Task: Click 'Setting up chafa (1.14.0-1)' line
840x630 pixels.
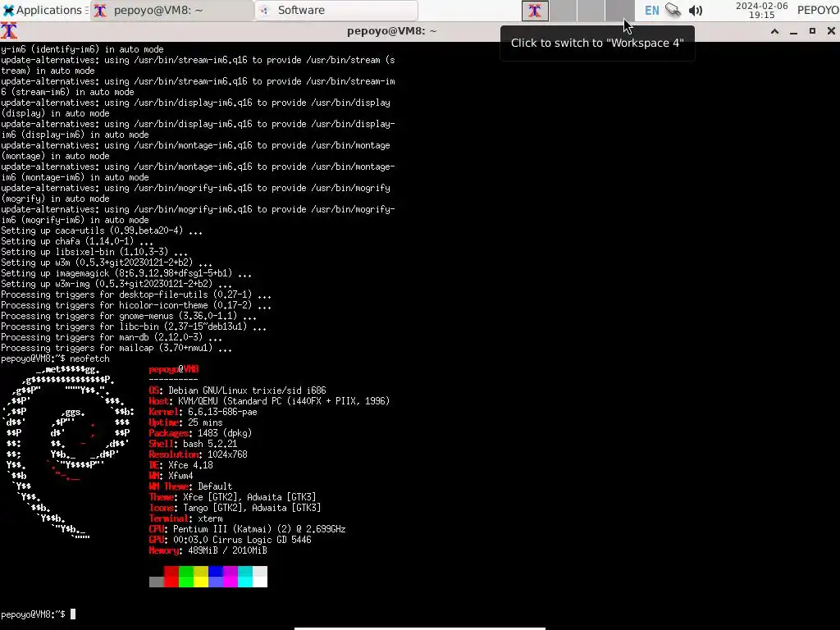Action: pyautogui.click(x=77, y=242)
